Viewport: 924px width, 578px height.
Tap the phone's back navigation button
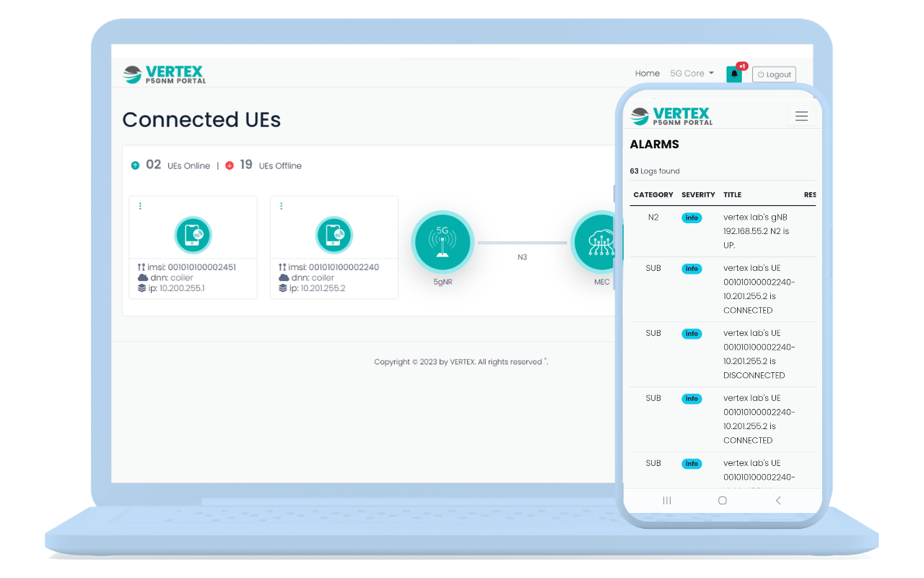coord(778,500)
